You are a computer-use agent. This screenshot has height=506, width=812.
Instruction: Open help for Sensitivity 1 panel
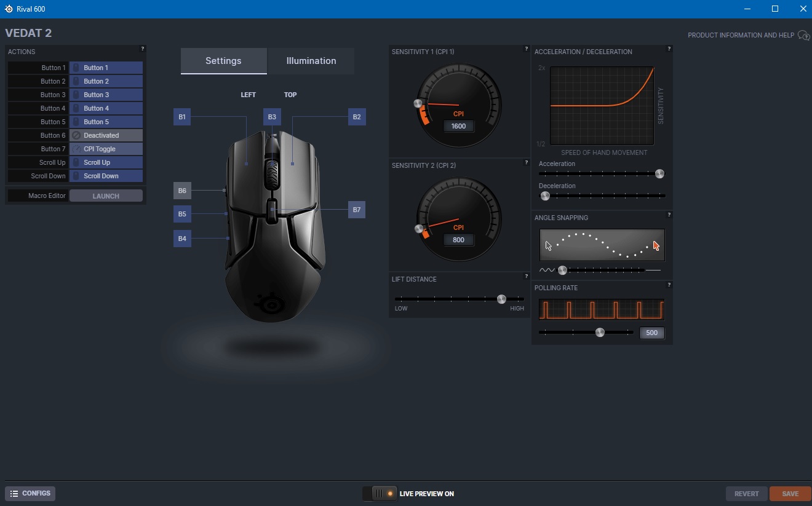point(527,49)
